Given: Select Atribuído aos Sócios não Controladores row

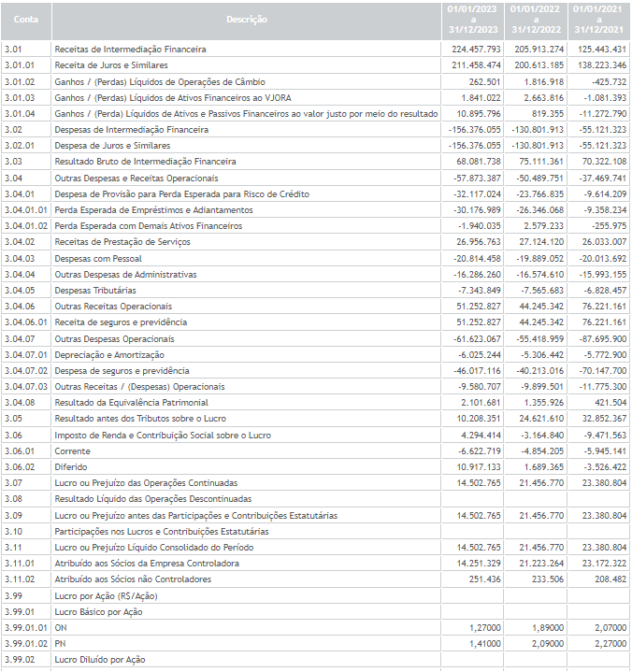Looking at the screenshot, I should click(x=316, y=579).
